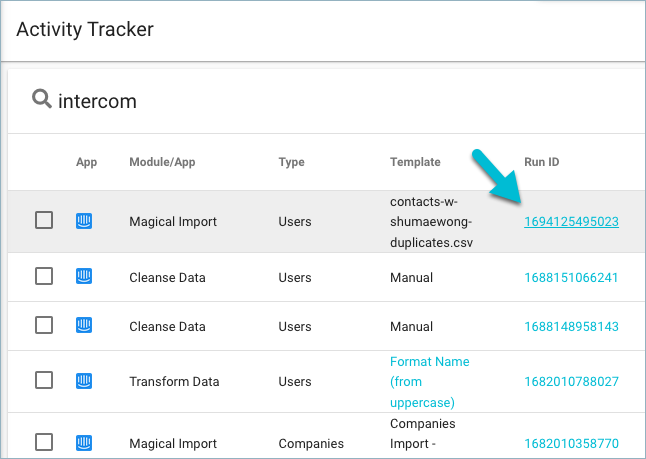Screen dimensions: 646x459
Task: Click Intercom icon in run 1688148958143 row
Action: (x=84, y=326)
